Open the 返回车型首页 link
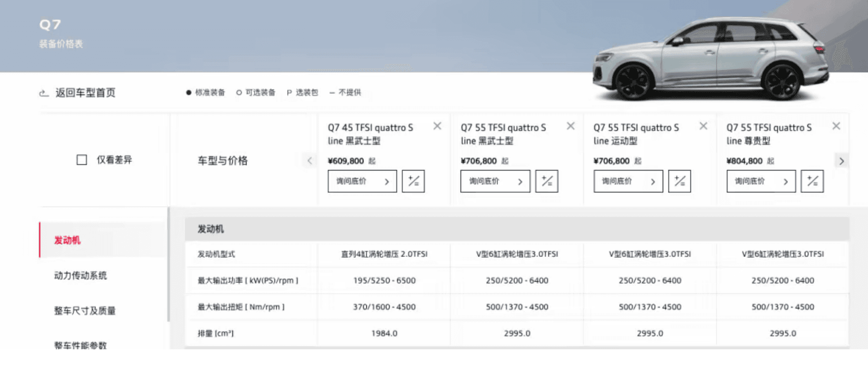 85,93
